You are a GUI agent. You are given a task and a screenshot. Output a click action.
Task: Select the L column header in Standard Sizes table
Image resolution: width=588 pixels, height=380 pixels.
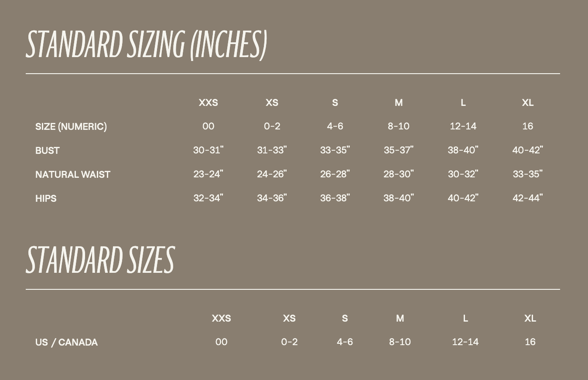pyautogui.click(x=465, y=319)
